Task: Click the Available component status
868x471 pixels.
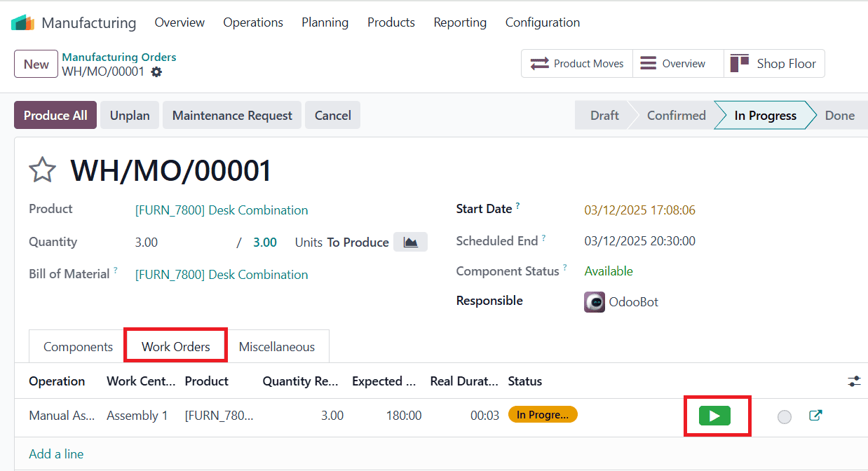Action: 609,271
